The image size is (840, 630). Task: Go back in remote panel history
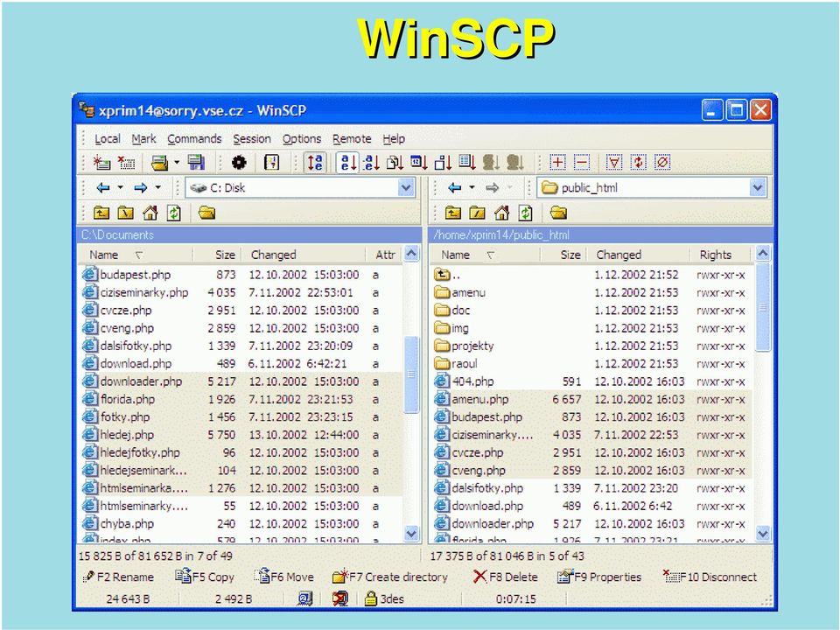click(x=454, y=187)
